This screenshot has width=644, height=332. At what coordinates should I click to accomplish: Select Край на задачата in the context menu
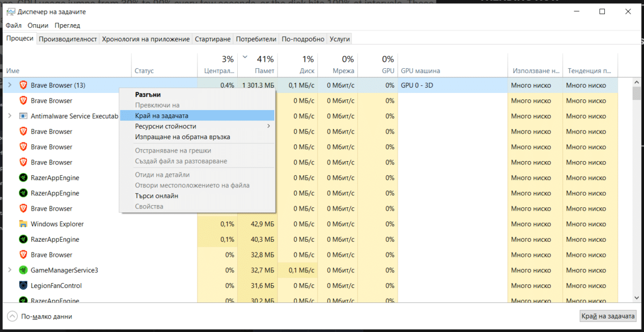click(x=197, y=116)
